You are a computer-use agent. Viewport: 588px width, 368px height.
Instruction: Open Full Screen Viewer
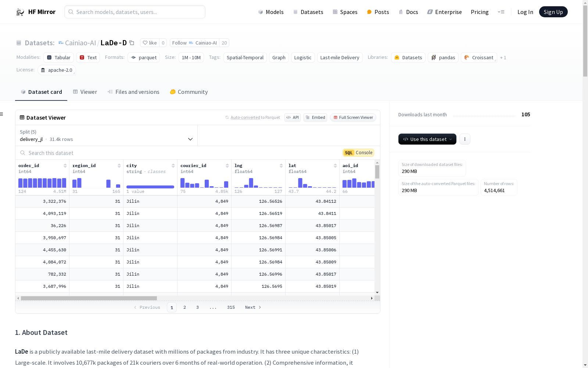(x=353, y=117)
